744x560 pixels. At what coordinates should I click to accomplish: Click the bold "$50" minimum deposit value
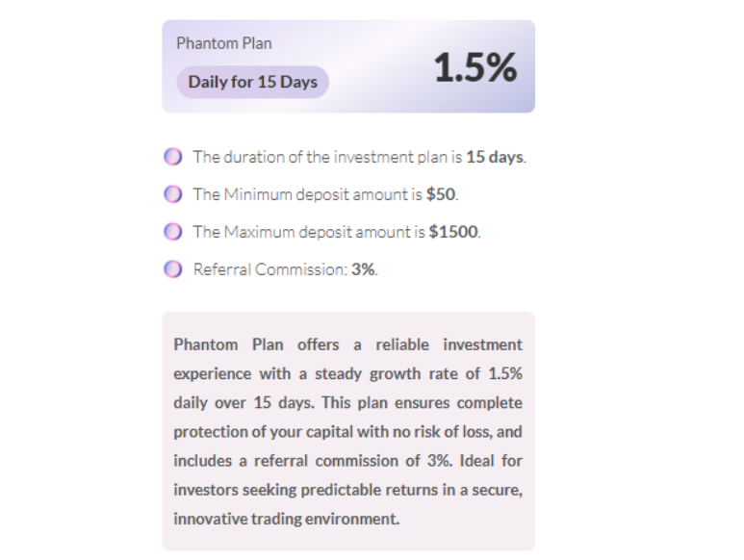coord(441,194)
